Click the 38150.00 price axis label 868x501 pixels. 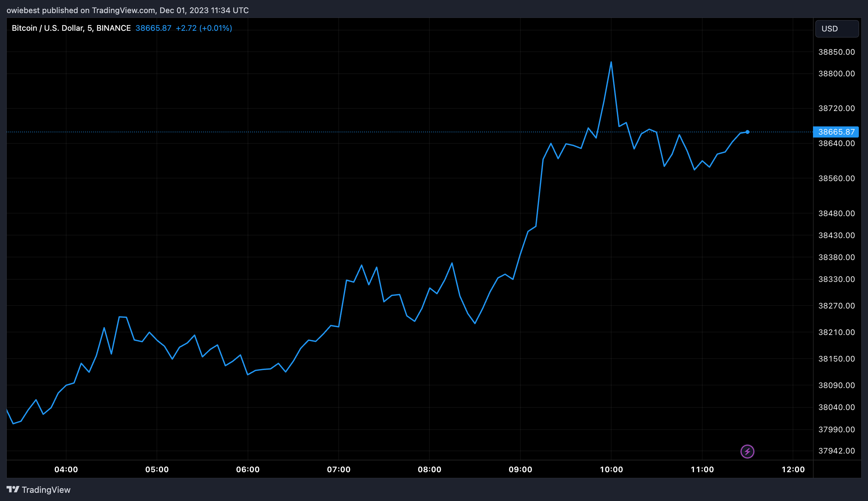pyautogui.click(x=836, y=359)
